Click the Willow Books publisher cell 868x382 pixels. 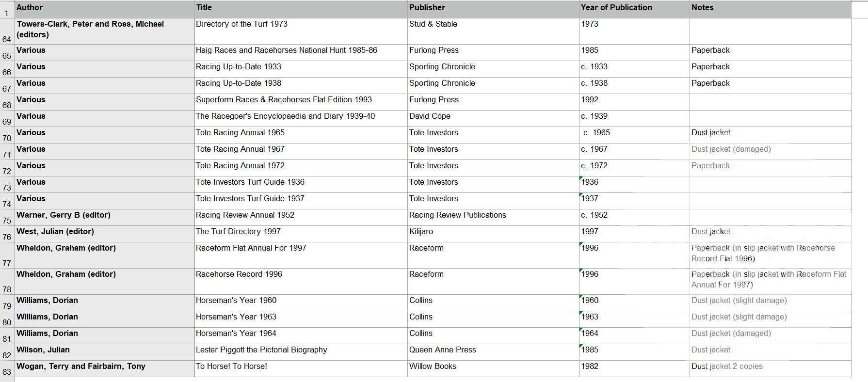(x=493, y=369)
